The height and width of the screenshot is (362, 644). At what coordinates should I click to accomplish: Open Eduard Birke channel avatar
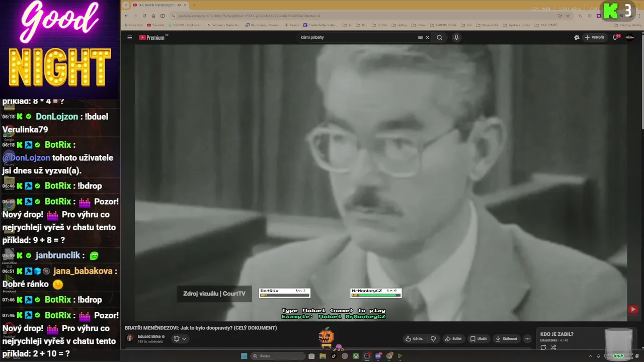click(130, 338)
